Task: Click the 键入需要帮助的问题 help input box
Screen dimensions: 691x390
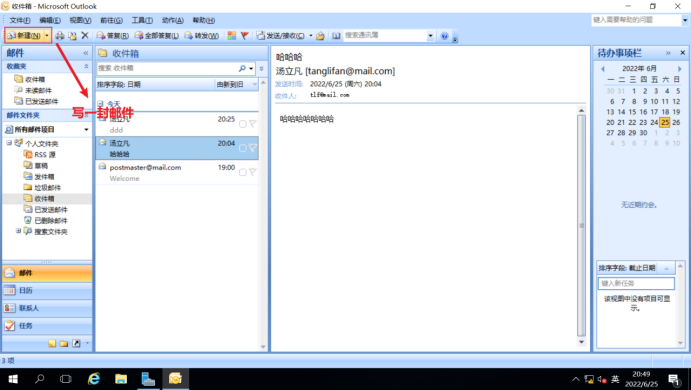Action: click(x=636, y=20)
